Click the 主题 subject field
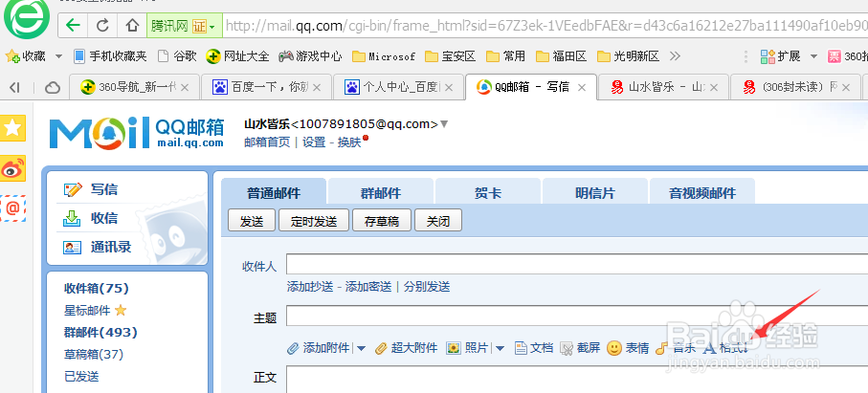The width and height of the screenshot is (868, 393). point(577,316)
